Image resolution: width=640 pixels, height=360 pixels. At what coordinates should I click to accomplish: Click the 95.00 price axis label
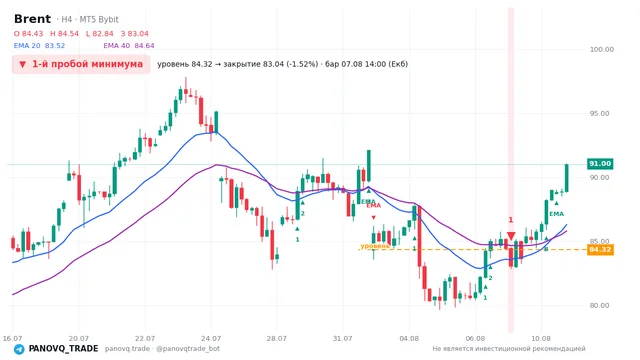(x=599, y=113)
